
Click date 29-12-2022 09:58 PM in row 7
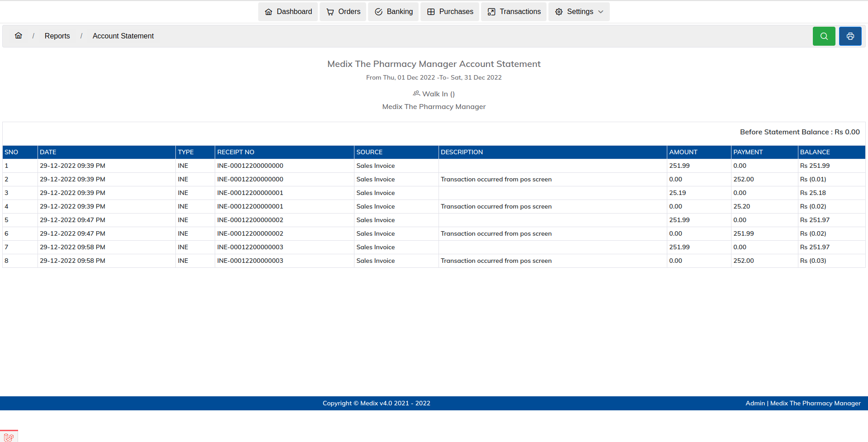tap(72, 247)
